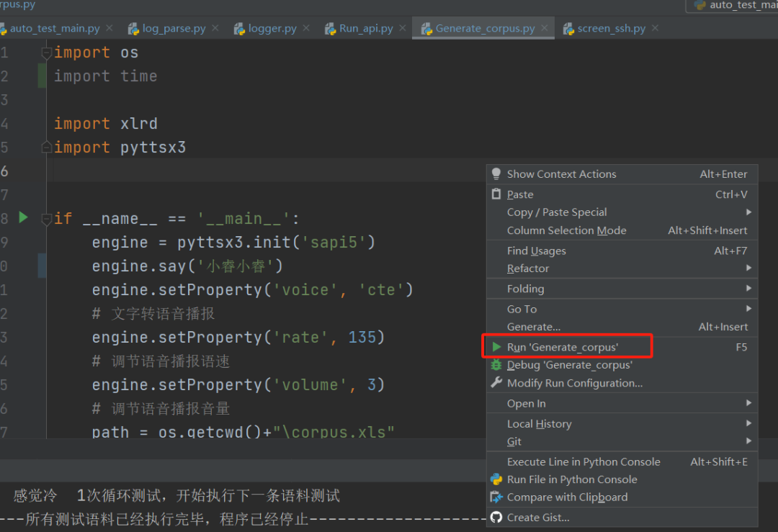The height and width of the screenshot is (532, 778).
Task: Click lightbulb icon beside Show Context Actions
Action: (x=496, y=173)
